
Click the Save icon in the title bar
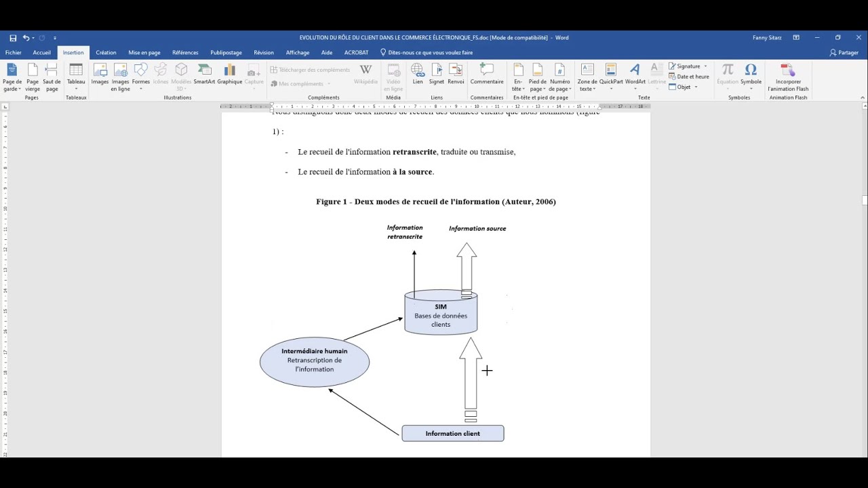click(13, 38)
